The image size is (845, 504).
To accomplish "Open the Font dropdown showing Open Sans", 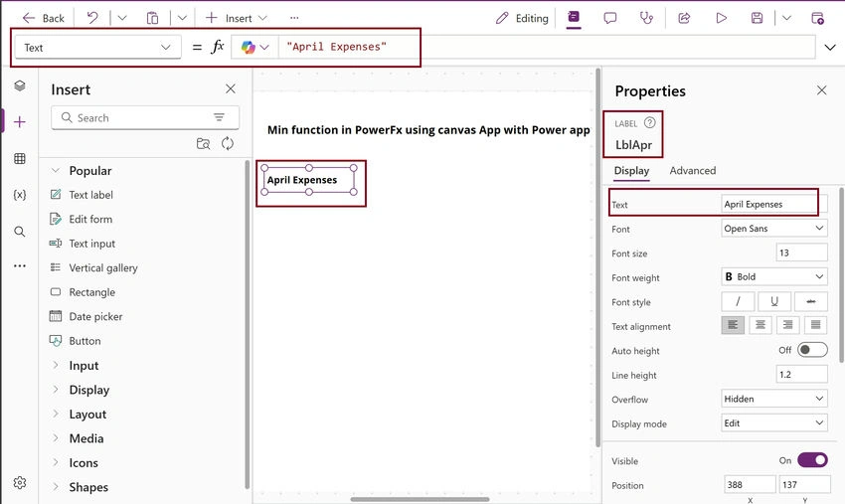I will click(773, 229).
